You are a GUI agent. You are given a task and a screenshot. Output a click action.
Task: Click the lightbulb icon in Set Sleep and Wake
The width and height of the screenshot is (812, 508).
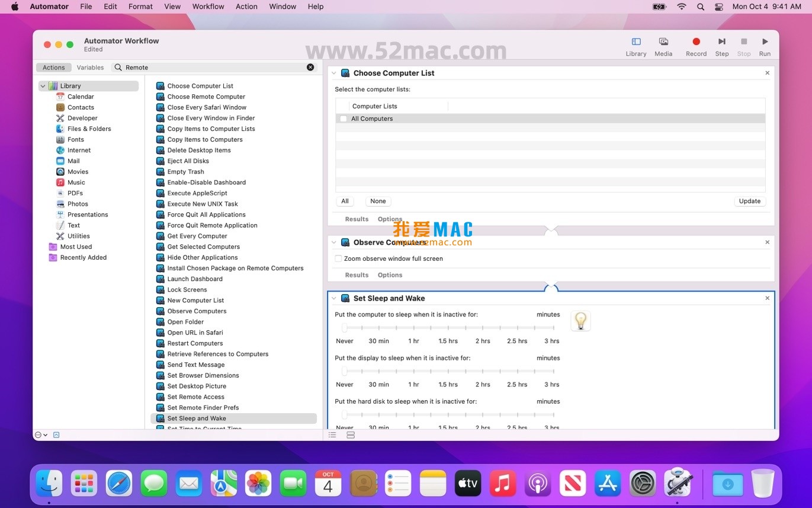[x=580, y=321]
